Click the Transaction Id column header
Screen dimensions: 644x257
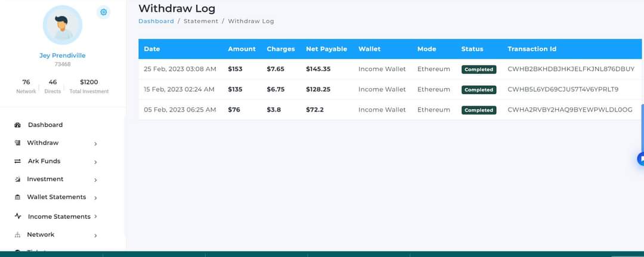click(532, 49)
